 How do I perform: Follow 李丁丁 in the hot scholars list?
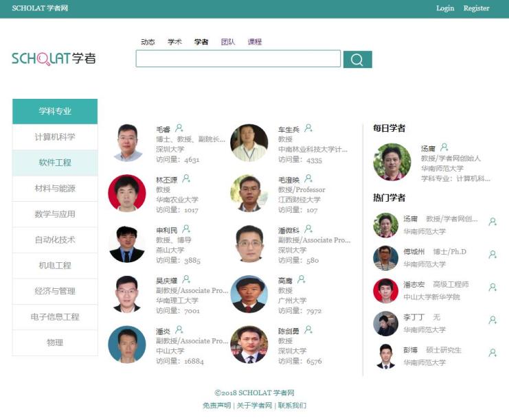click(x=493, y=320)
